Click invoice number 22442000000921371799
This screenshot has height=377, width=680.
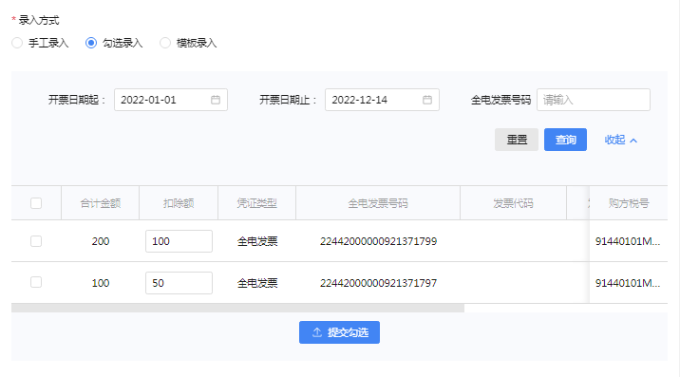378,241
